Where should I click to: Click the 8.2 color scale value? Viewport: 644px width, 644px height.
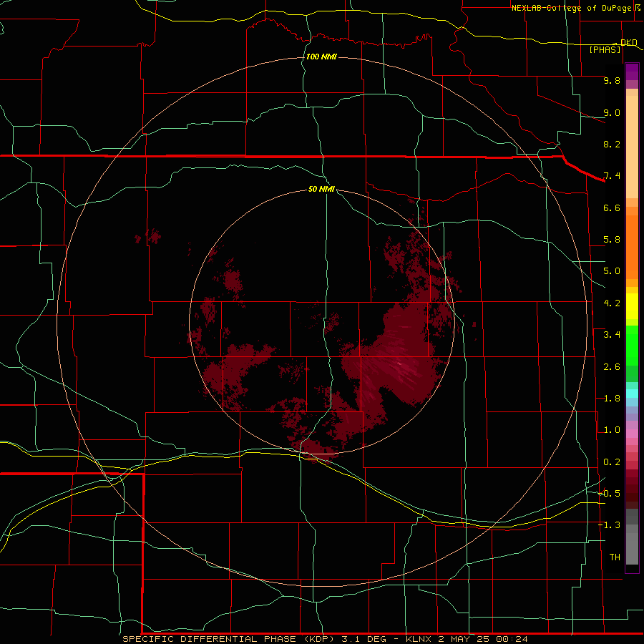612,144
